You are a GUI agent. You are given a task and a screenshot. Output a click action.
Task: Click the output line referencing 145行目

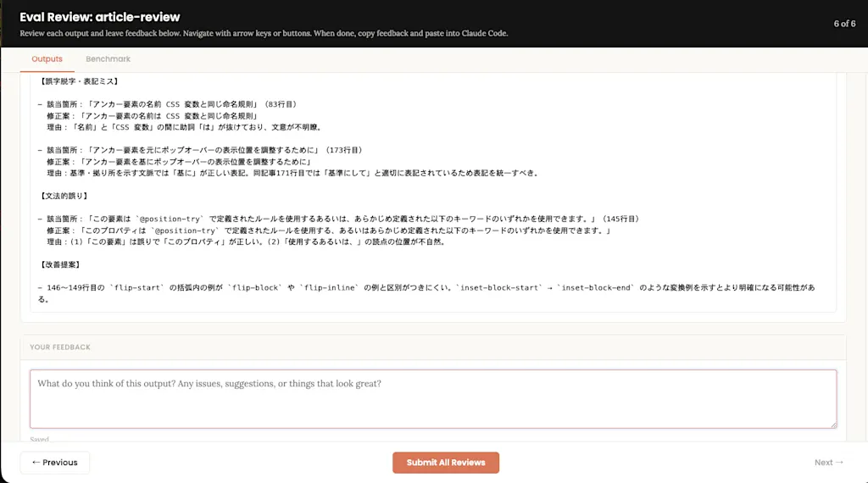click(x=339, y=219)
